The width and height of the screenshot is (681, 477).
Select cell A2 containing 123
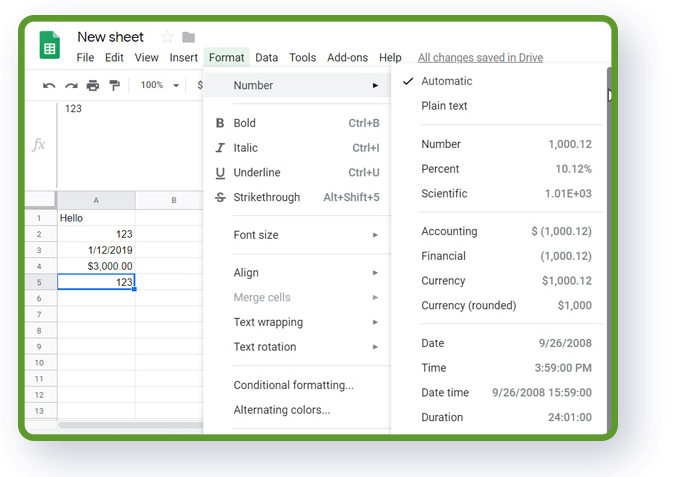96,234
